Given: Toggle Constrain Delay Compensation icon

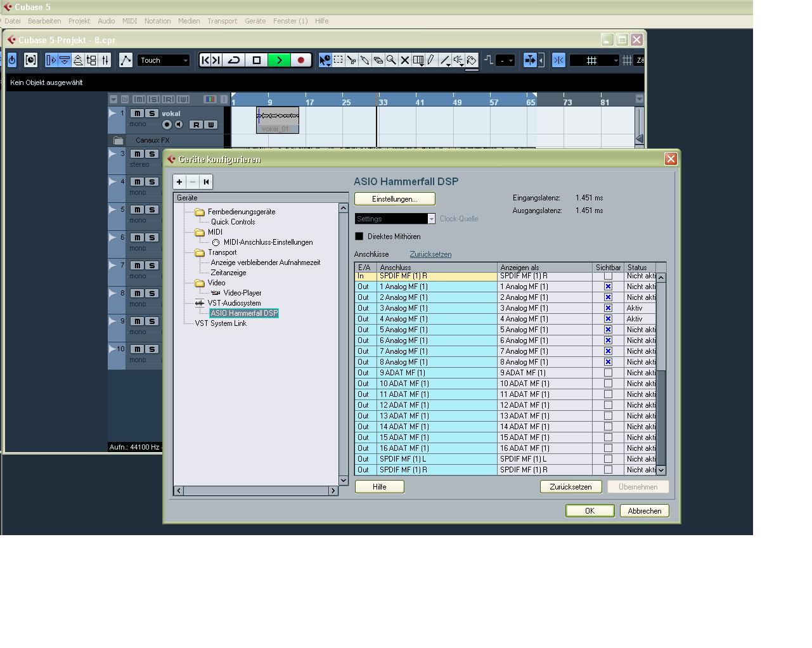Looking at the screenshot, I should [30, 60].
